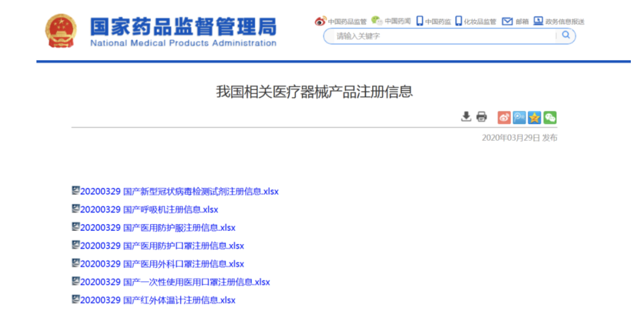Open the 政务信息报送 link
This screenshot has height=318, width=644.
[x=559, y=21]
